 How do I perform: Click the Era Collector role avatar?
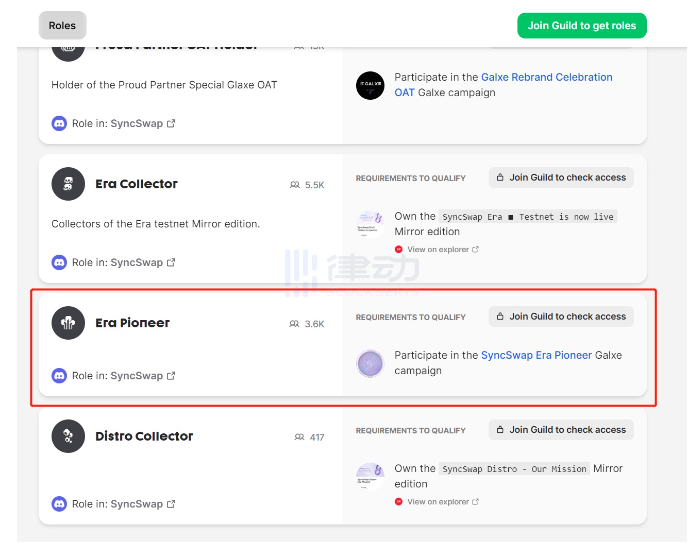(68, 184)
